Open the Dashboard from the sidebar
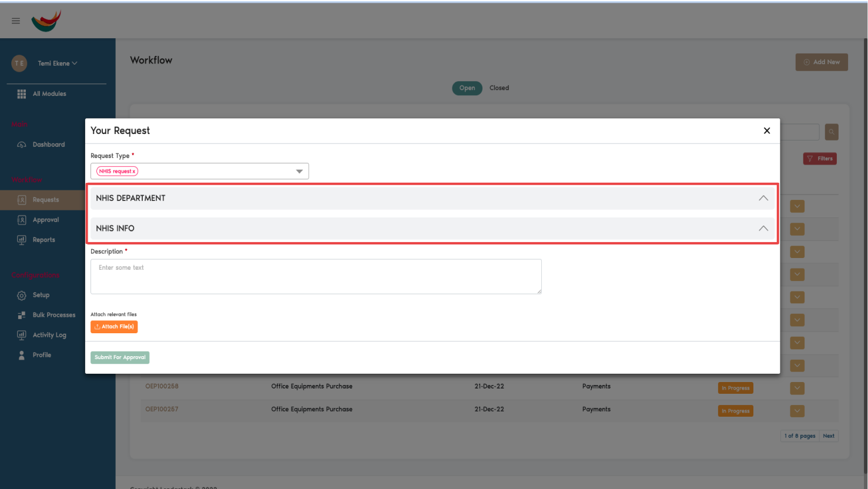 pos(22,144)
